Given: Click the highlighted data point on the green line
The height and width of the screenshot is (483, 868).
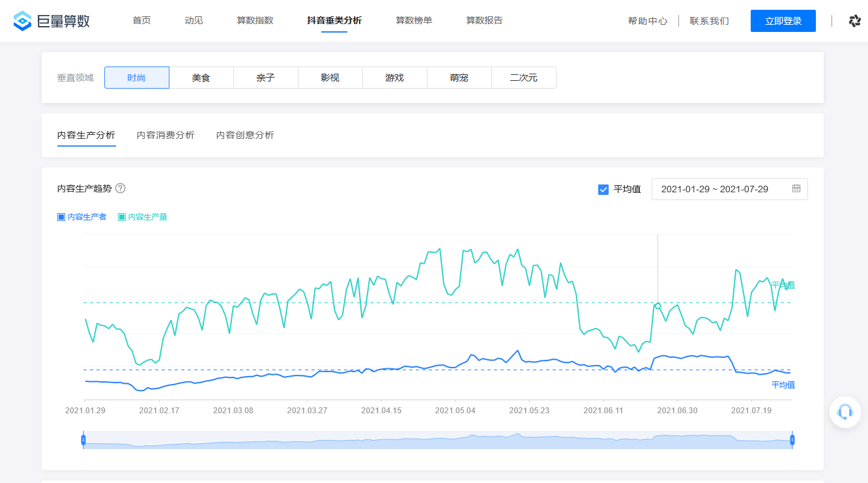Looking at the screenshot, I should 658,306.
